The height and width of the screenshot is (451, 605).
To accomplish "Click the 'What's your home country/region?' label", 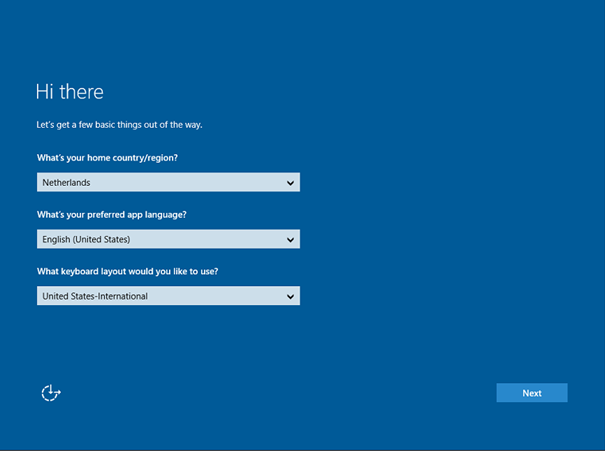I will click(x=107, y=158).
